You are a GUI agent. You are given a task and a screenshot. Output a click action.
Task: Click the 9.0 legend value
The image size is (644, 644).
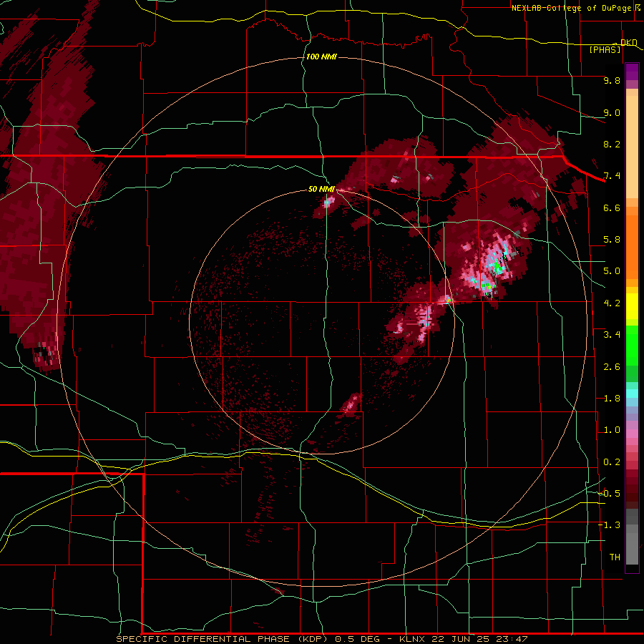coord(612,112)
